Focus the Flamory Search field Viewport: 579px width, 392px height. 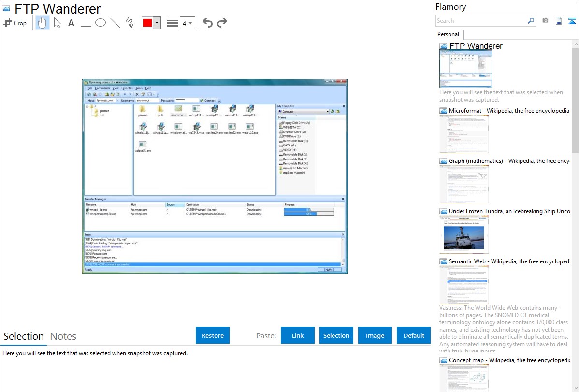click(481, 21)
